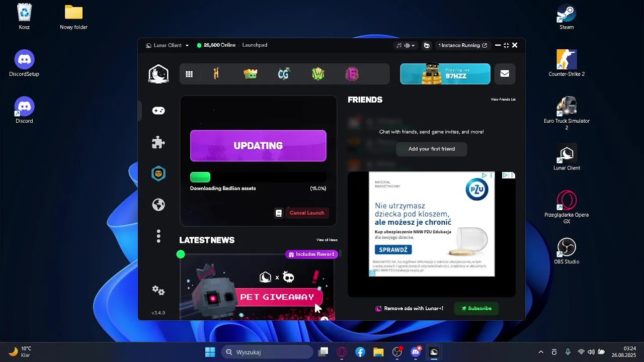Open Task View on the taskbar

tap(324, 352)
